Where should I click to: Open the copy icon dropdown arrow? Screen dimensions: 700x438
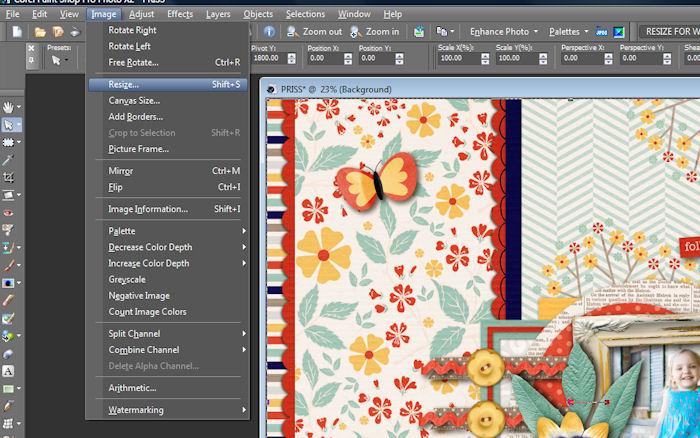(x=452, y=32)
